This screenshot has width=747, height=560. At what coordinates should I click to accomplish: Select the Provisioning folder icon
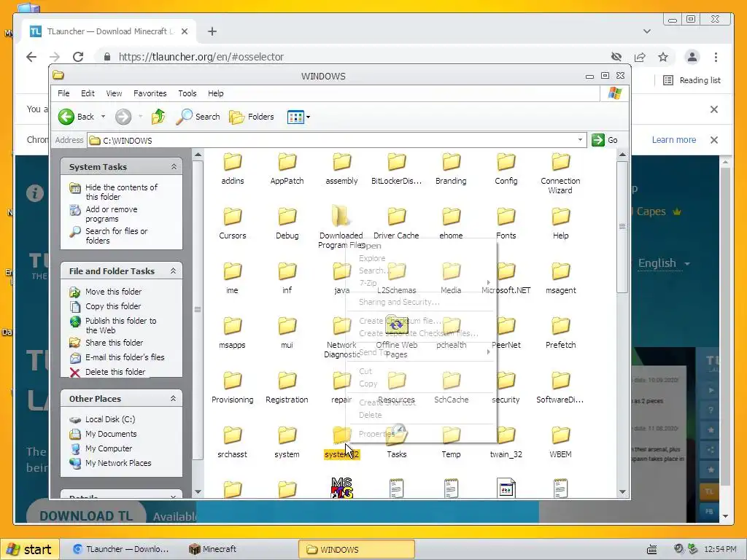tap(233, 381)
